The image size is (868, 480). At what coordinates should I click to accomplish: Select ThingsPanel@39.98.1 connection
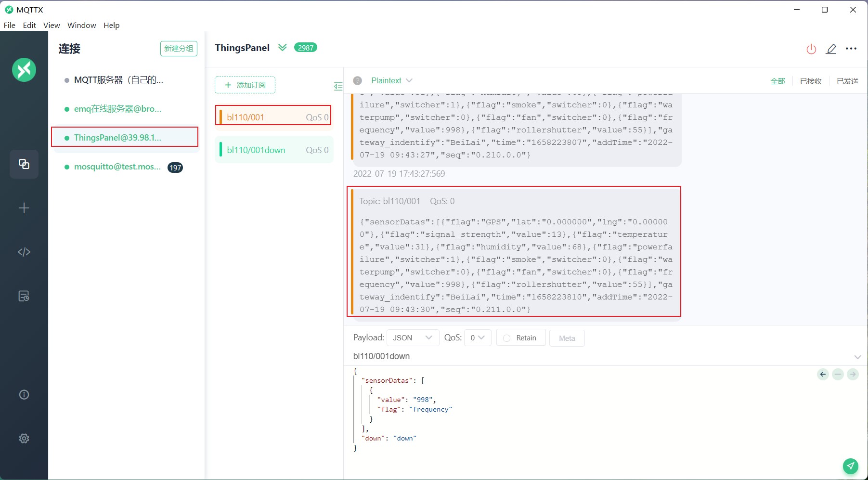[125, 138]
